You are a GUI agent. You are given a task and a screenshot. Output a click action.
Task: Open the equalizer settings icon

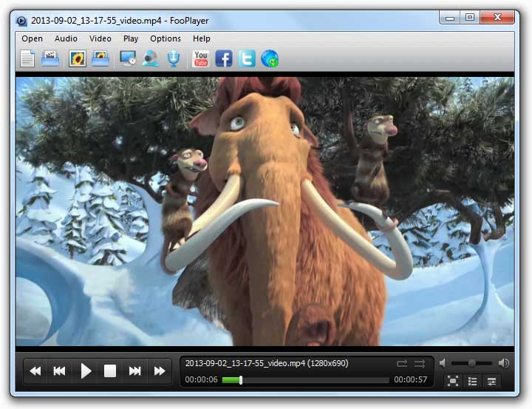coord(491,381)
